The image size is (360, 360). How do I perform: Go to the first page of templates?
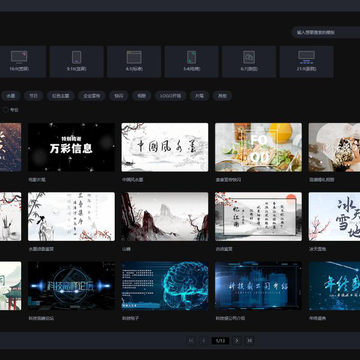coord(191,340)
